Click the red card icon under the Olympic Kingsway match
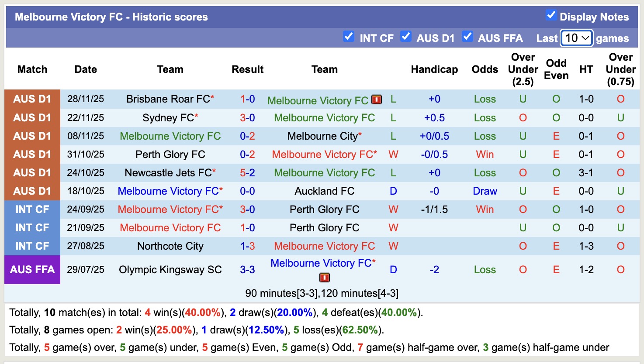The image size is (644, 364). 324,278
